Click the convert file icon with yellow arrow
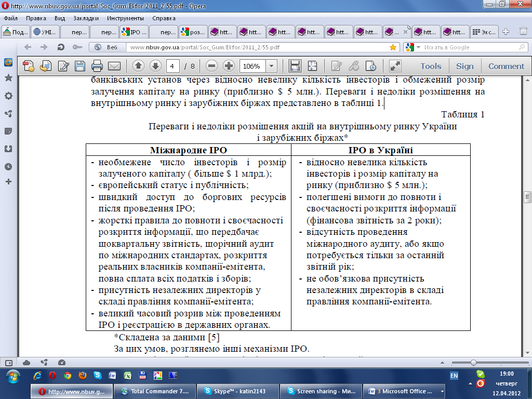The image size is (532, 399). tap(46, 66)
